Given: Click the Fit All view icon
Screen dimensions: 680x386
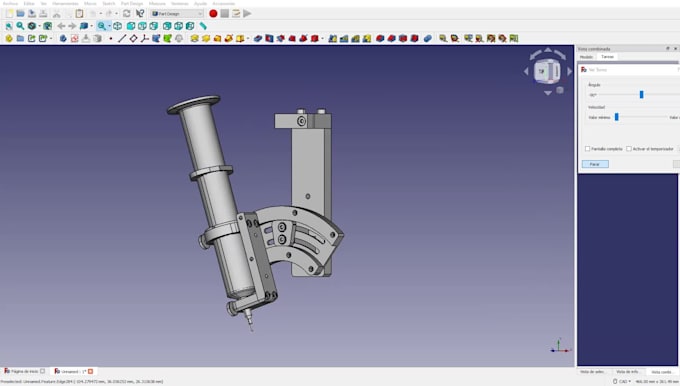Looking at the screenshot, I should pyautogui.click(x=9, y=26).
